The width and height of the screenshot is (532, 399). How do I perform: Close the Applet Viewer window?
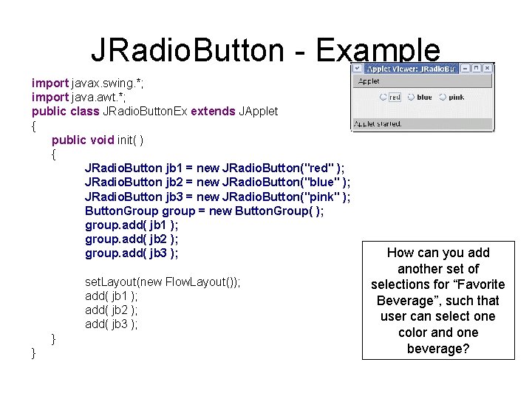tap(488, 69)
